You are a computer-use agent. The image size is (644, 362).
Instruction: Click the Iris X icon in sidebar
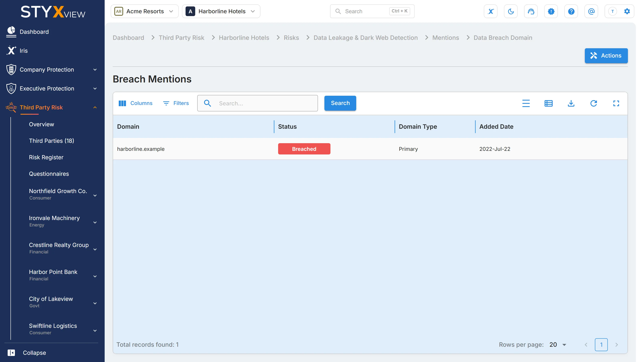[11, 50]
